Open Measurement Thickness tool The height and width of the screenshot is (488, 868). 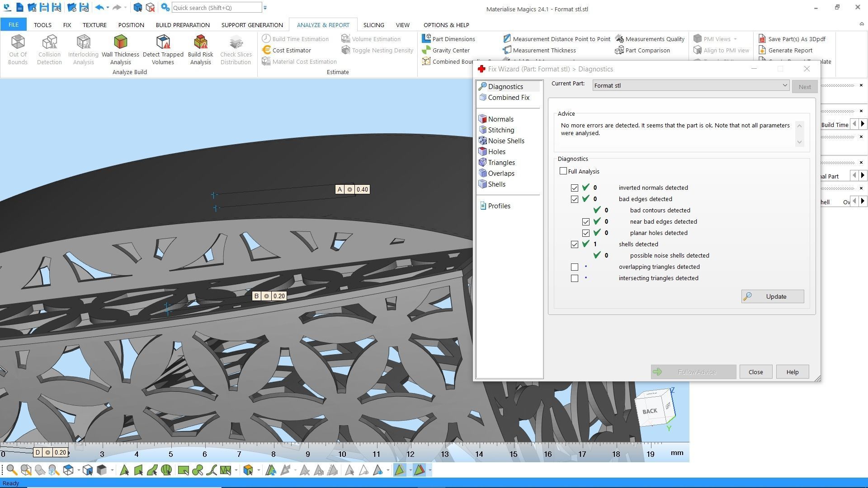(544, 50)
